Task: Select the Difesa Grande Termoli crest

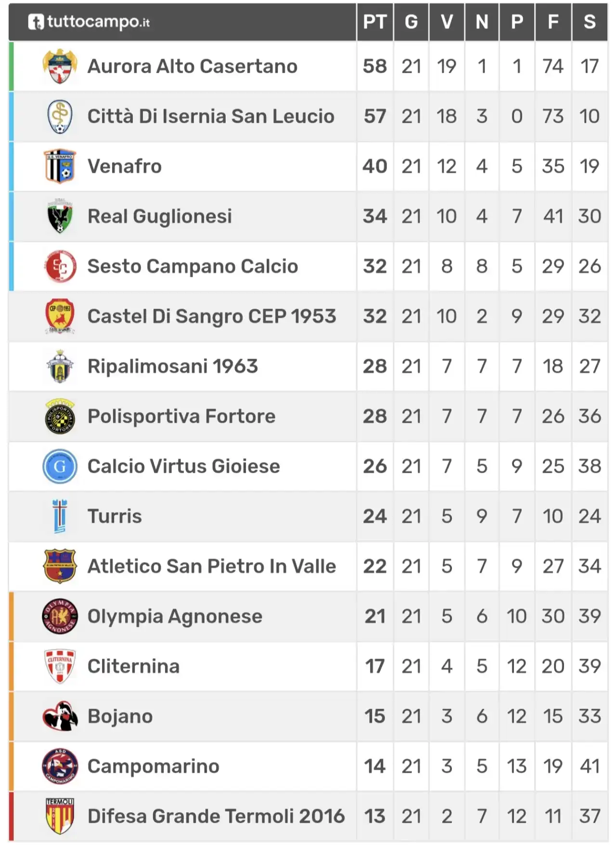Action: coord(60,816)
